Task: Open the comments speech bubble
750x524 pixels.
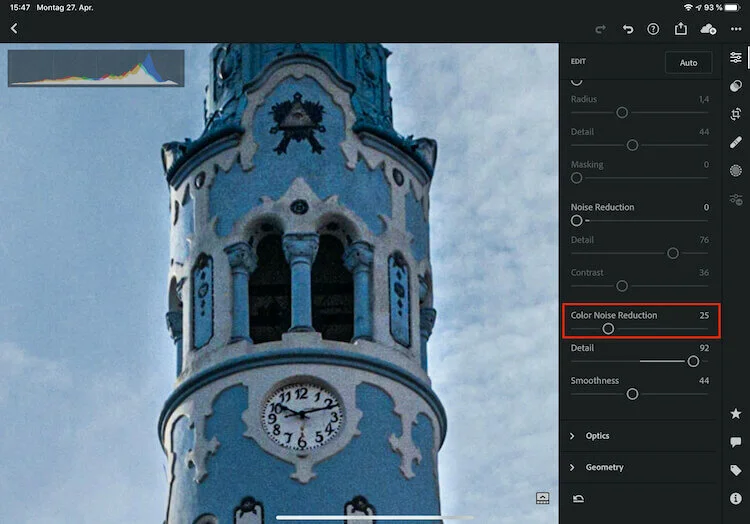Action: point(736,442)
